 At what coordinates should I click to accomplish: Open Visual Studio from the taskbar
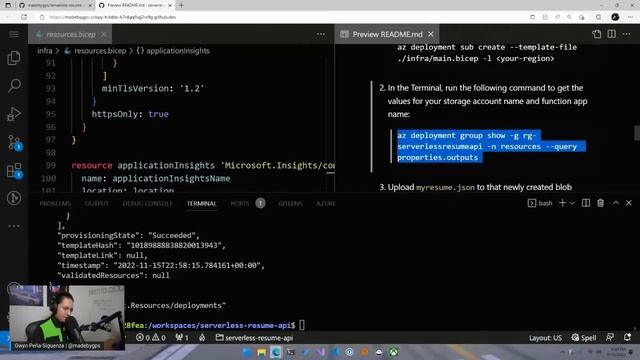(x=320, y=352)
